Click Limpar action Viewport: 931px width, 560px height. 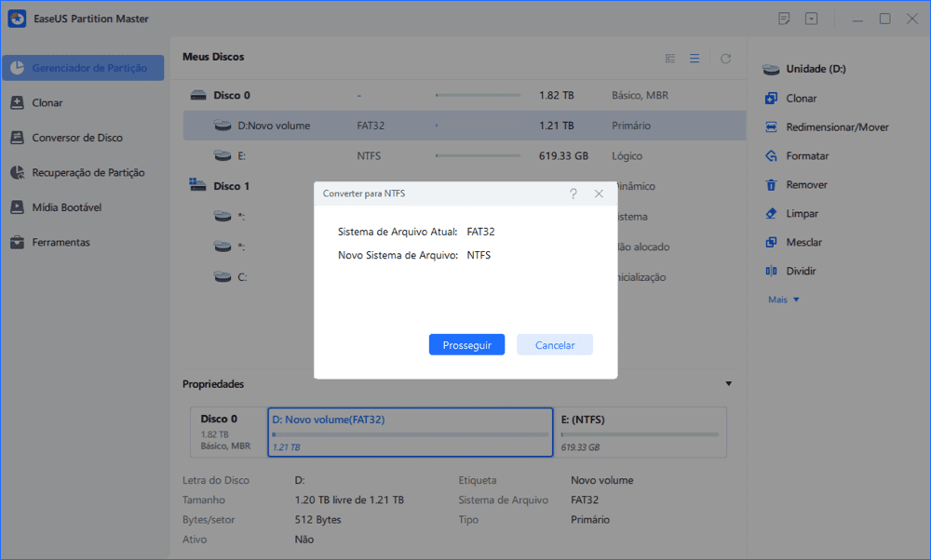[803, 214]
